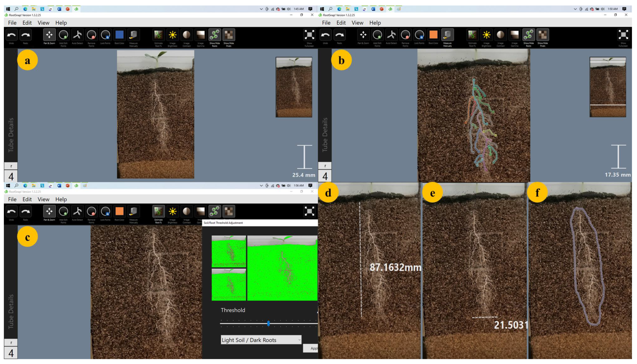Toggle Lock Points in panel a toolbar
Image resolution: width=637 pixels, height=364 pixels.
pos(106,35)
